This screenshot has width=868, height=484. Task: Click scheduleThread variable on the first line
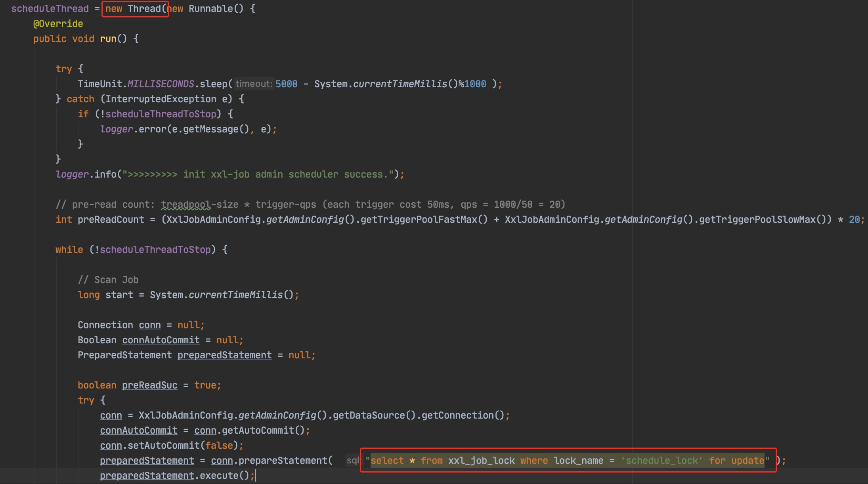pyautogui.click(x=50, y=9)
